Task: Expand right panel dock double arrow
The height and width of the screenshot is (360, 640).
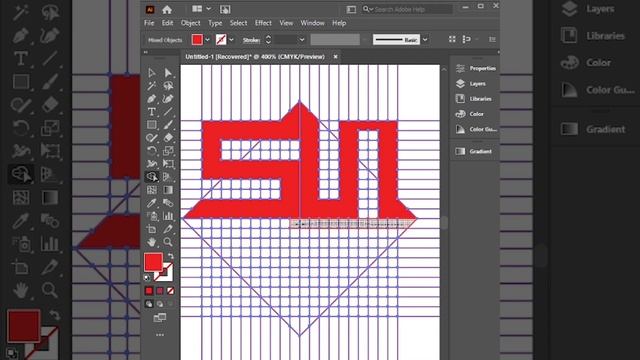Action: click(x=498, y=52)
